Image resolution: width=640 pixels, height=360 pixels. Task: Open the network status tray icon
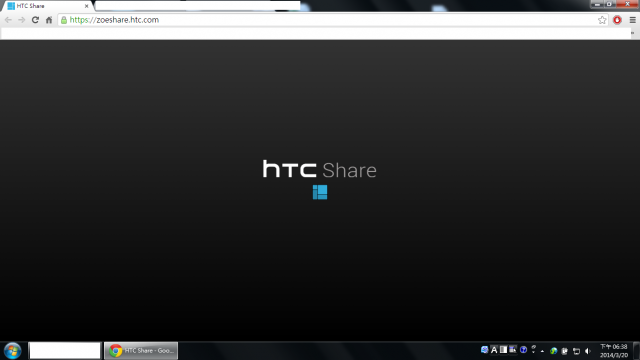576,351
